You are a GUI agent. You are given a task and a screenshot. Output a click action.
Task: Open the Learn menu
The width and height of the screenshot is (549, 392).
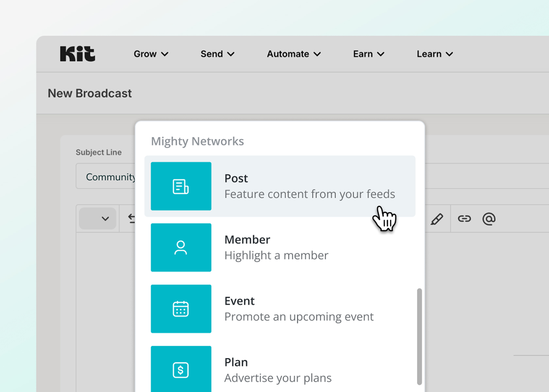(435, 54)
